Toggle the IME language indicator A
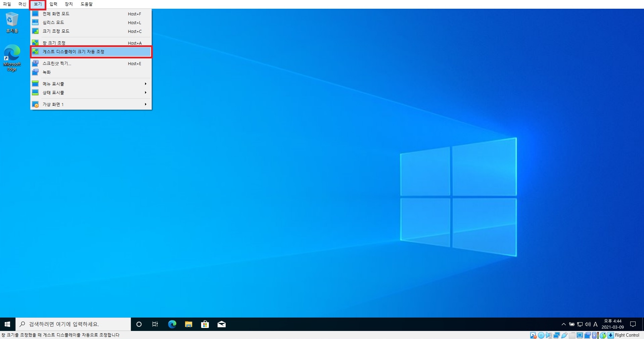 click(595, 324)
